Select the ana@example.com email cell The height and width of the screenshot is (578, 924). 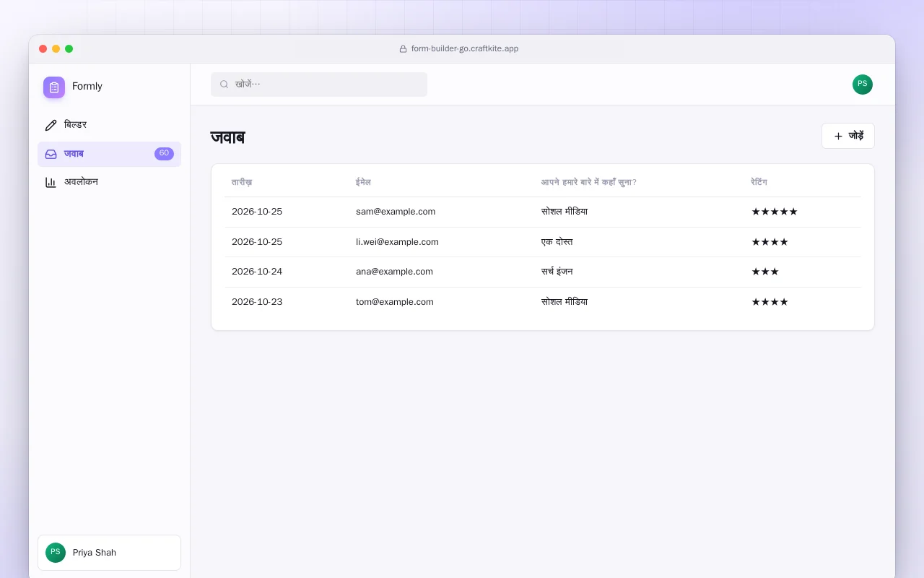[x=394, y=272]
